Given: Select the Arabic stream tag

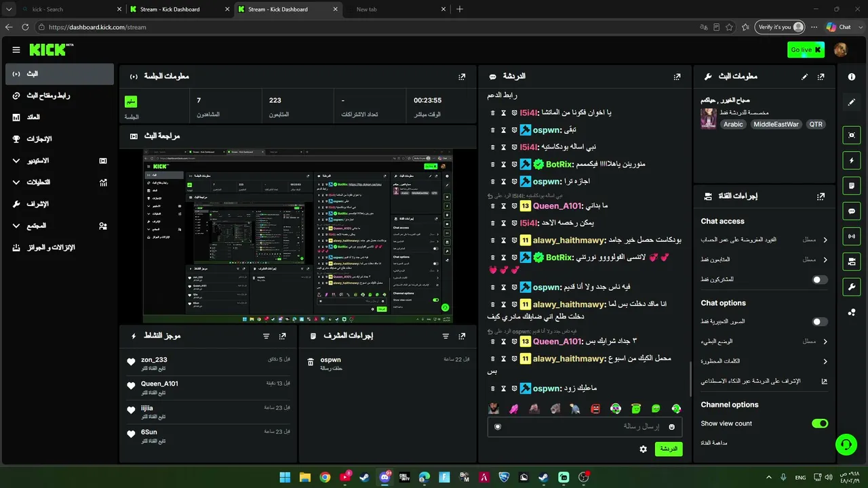Looking at the screenshot, I should point(733,125).
